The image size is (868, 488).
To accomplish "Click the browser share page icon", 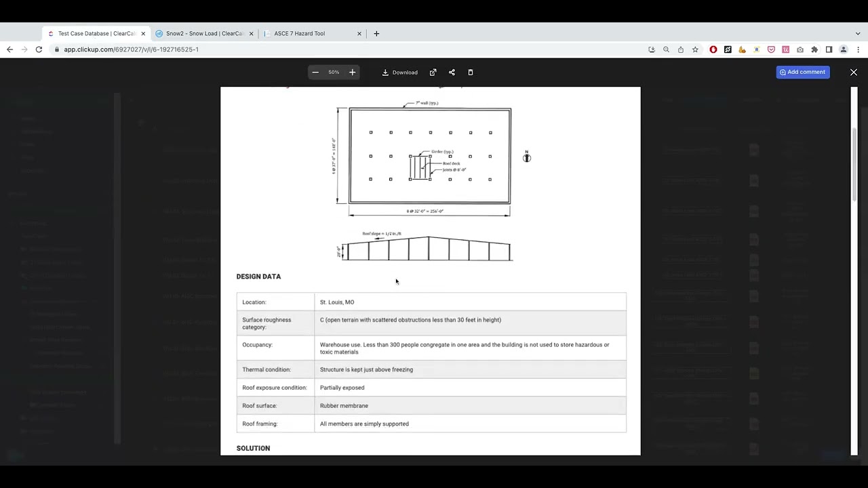I will (x=681, y=49).
